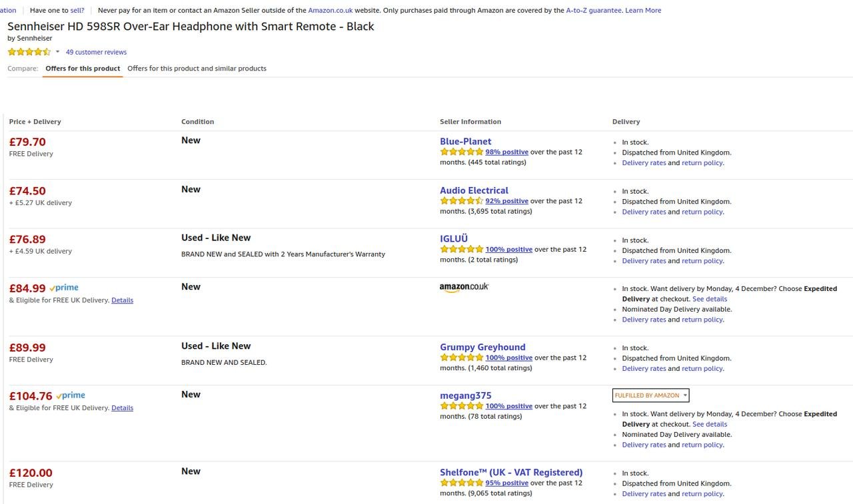
Task: Click Audio Electrical's star rating icons
Action: click(x=461, y=201)
